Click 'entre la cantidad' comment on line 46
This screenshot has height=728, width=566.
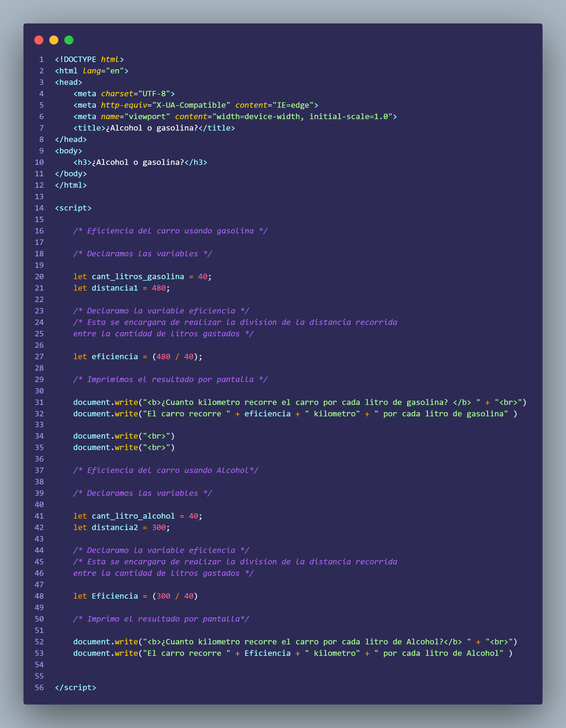point(163,573)
